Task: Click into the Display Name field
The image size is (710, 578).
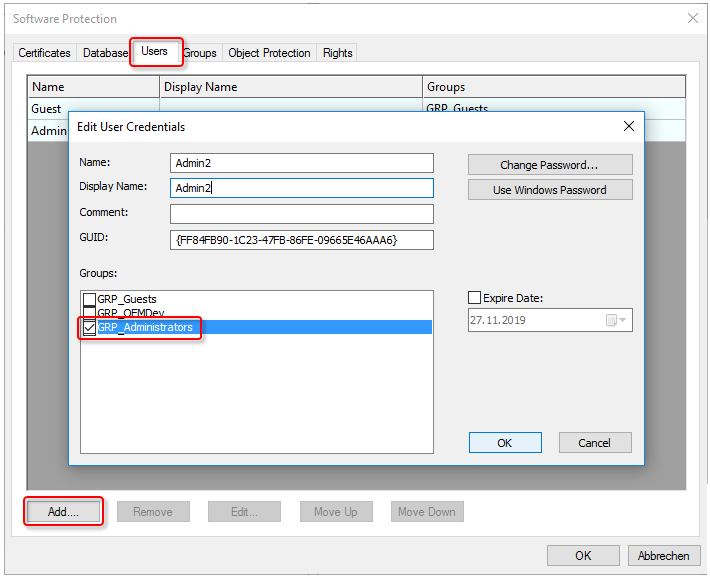Action: tap(302, 188)
